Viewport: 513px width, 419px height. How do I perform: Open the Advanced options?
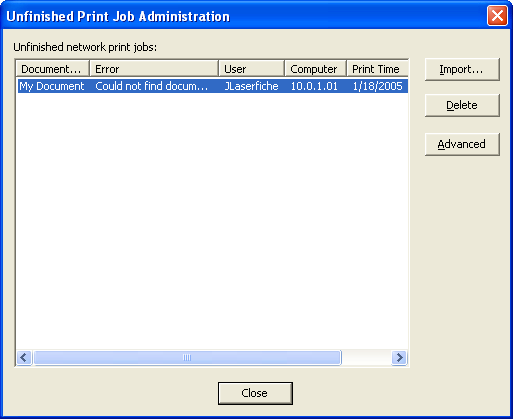pyautogui.click(x=462, y=144)
